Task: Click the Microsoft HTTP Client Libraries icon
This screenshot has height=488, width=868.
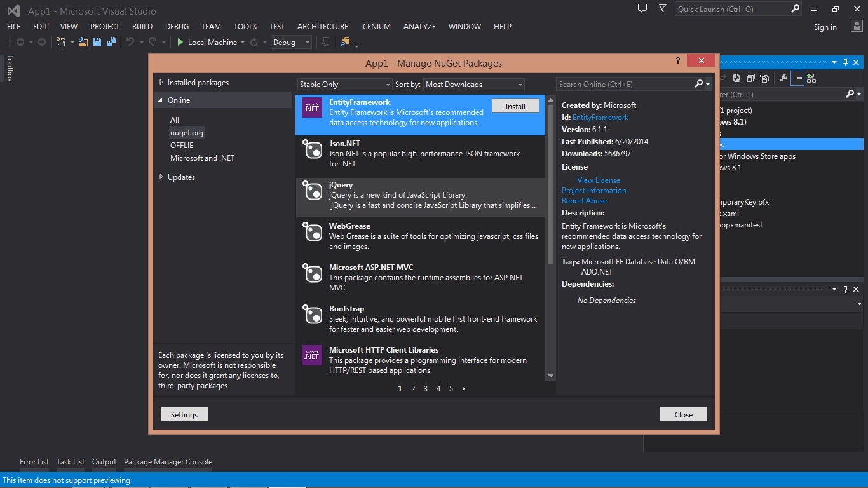Action: (x=312, y=355)
